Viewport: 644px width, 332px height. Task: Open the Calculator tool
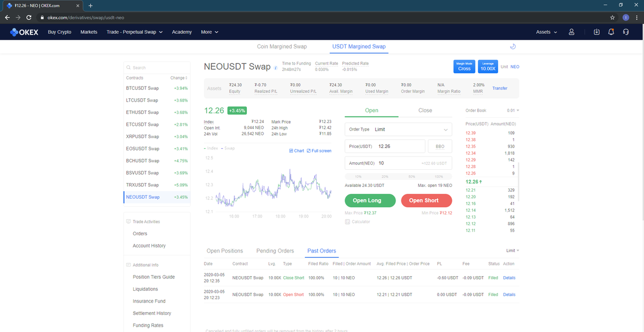tap(357, 221)
